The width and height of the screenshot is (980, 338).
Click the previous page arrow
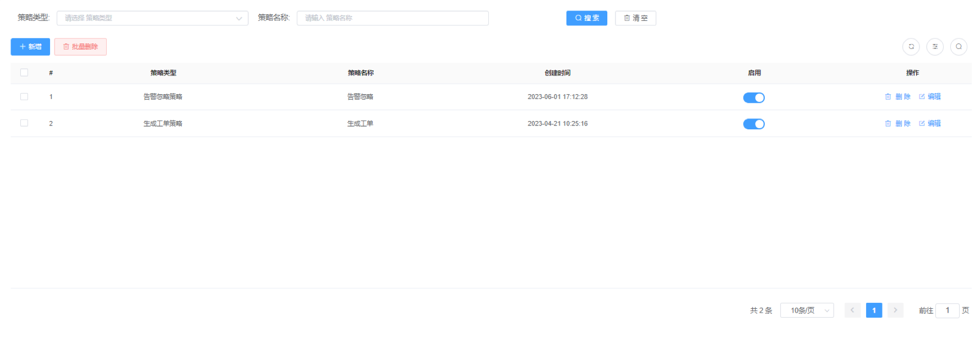click(x=852, y=310)
